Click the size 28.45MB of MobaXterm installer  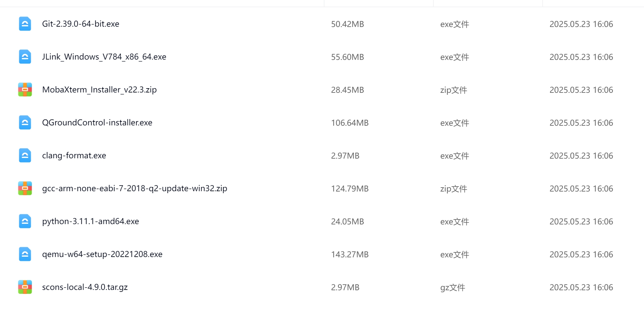coord(348,89)
